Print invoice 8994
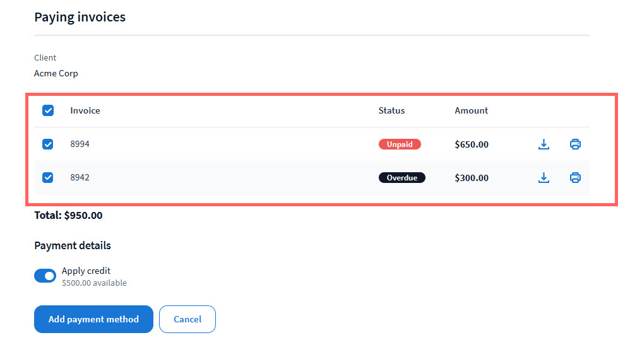 [x=575, y=144]
